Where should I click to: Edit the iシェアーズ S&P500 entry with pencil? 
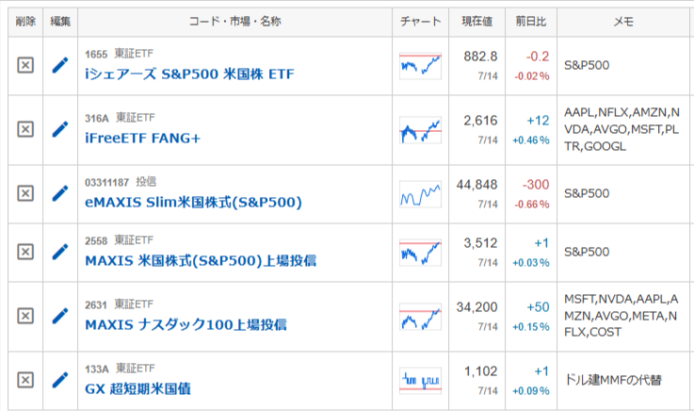pos(60,65)
